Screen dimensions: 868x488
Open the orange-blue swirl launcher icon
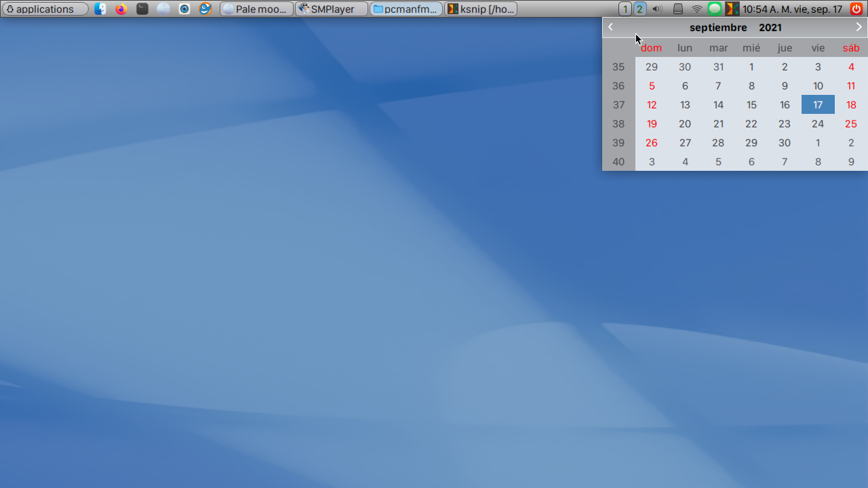click(x=205, y=9)
